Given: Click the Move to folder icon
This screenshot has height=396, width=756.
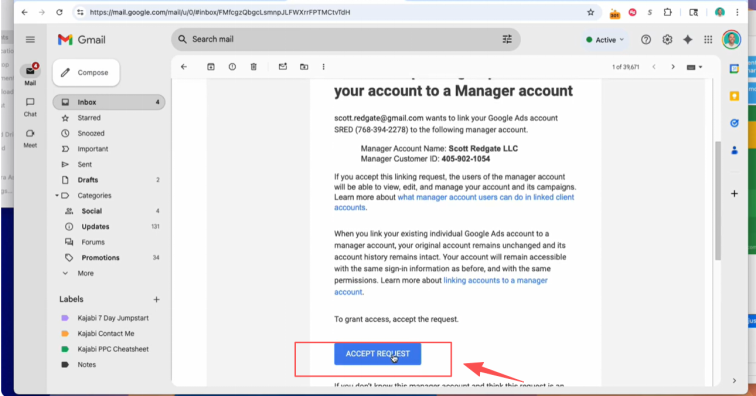Looking at the screenshot, I should coord(304,67).
